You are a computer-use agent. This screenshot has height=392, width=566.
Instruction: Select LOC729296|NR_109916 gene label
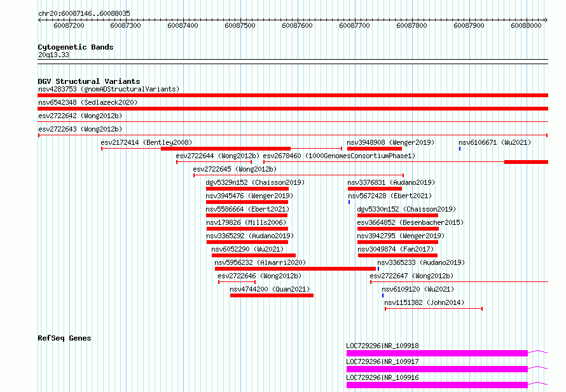coord(382,377)
